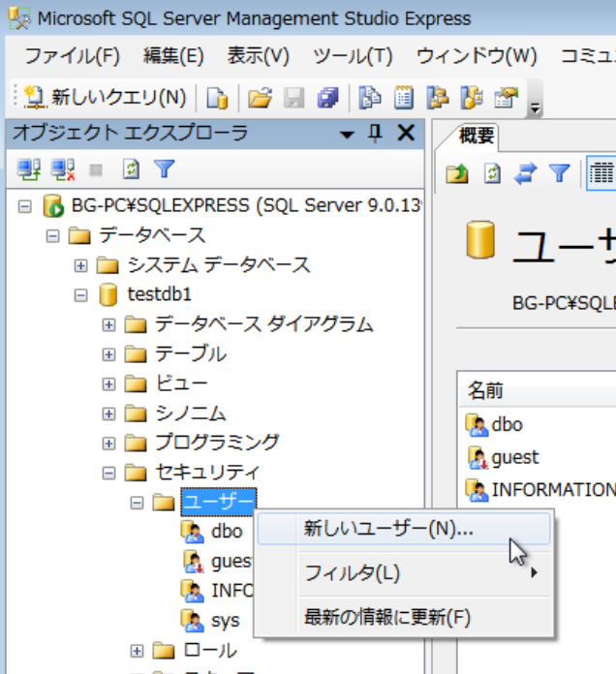
Task: Open the 表示(V) menu
Action: click(x=258, y=56)
